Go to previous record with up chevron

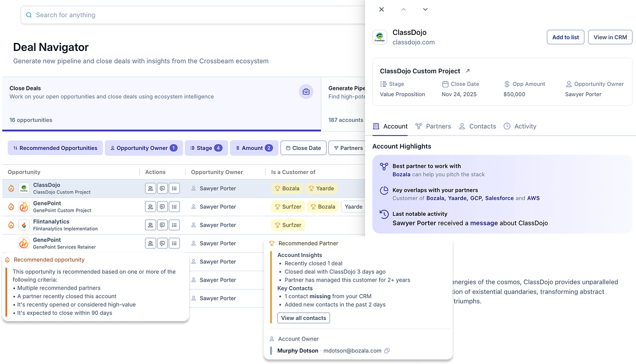403,9
